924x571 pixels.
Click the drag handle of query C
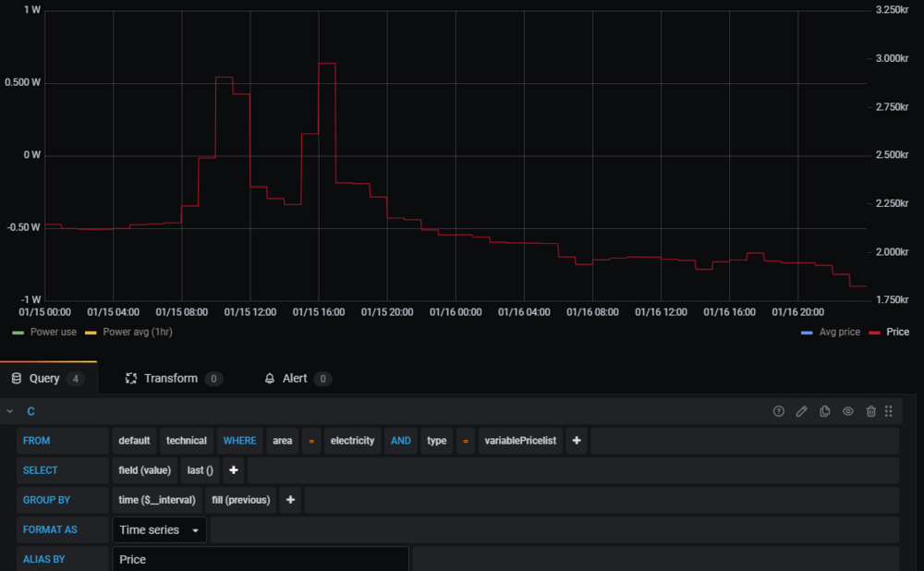point(889,411)
